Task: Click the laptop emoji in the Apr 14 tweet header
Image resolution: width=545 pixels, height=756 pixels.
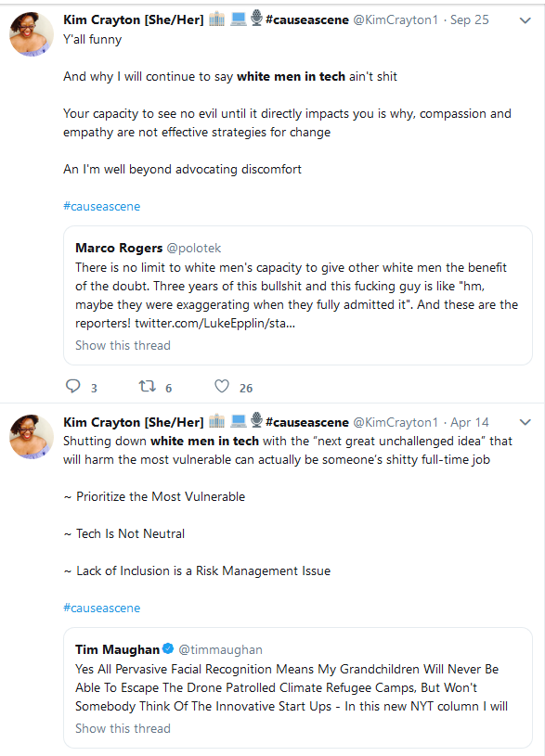Action: coord(238,421)
